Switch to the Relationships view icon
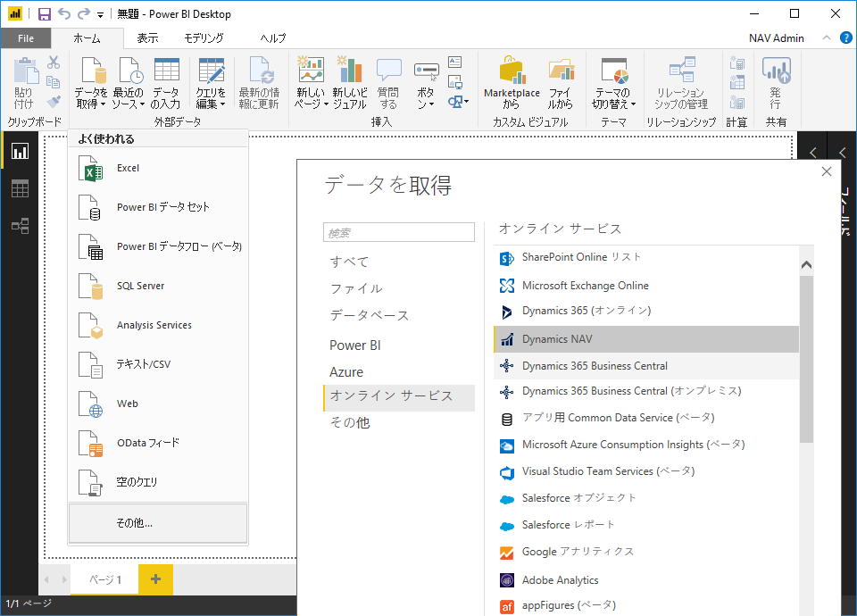Viewport: 857px width, 616px height. [21, 226]
